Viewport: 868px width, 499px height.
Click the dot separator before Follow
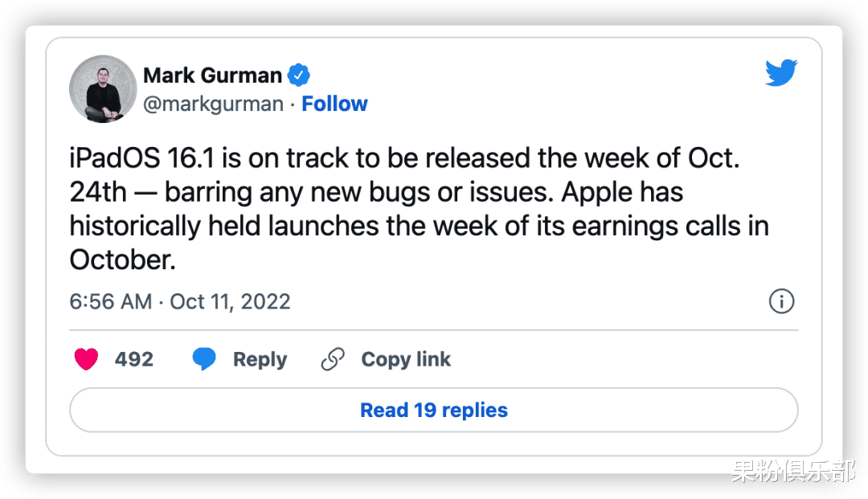pyautogui.click(x=293, y=104)
